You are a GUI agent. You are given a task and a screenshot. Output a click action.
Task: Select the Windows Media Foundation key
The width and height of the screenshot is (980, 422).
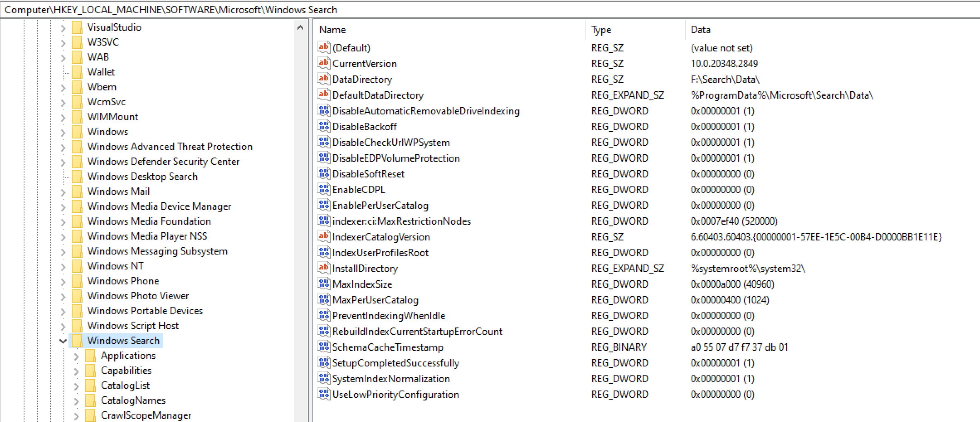[149, 221]
